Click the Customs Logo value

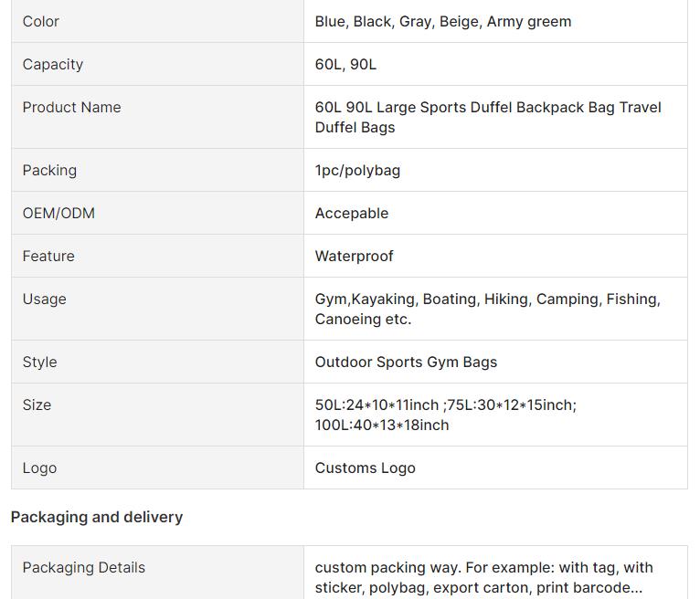pos(365,468)
